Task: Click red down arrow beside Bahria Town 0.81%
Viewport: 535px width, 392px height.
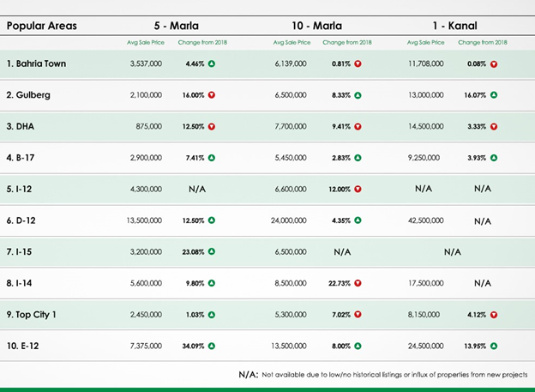Action: [358, 63]
